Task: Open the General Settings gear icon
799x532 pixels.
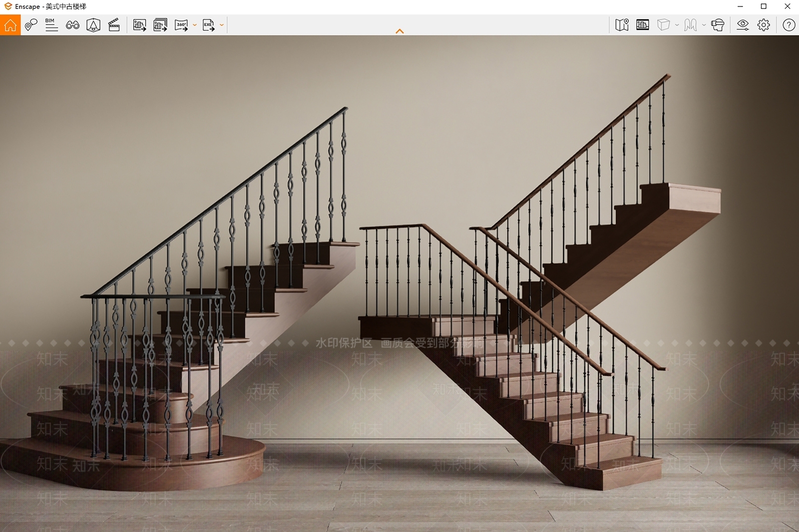Action: 764,25
